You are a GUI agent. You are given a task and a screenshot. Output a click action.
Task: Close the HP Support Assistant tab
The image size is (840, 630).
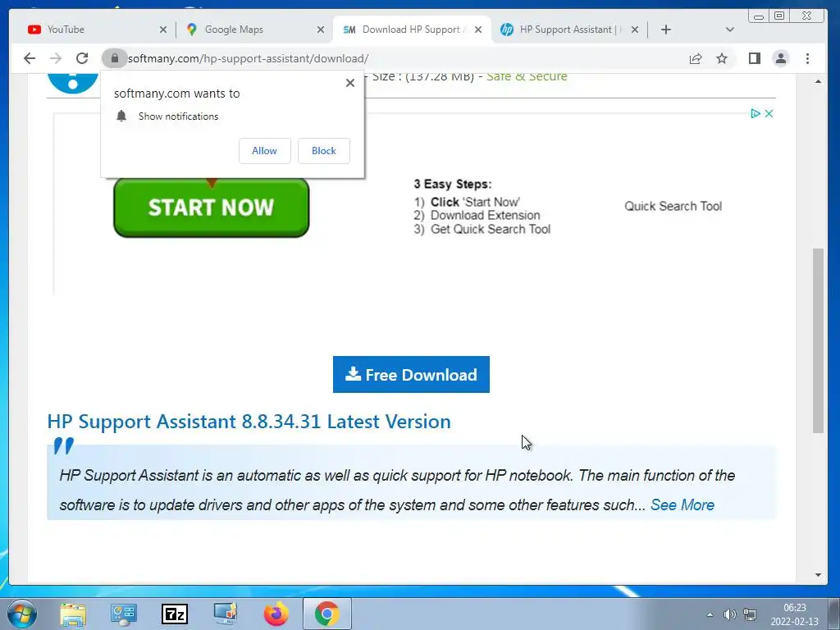click(x=635, y=30)
